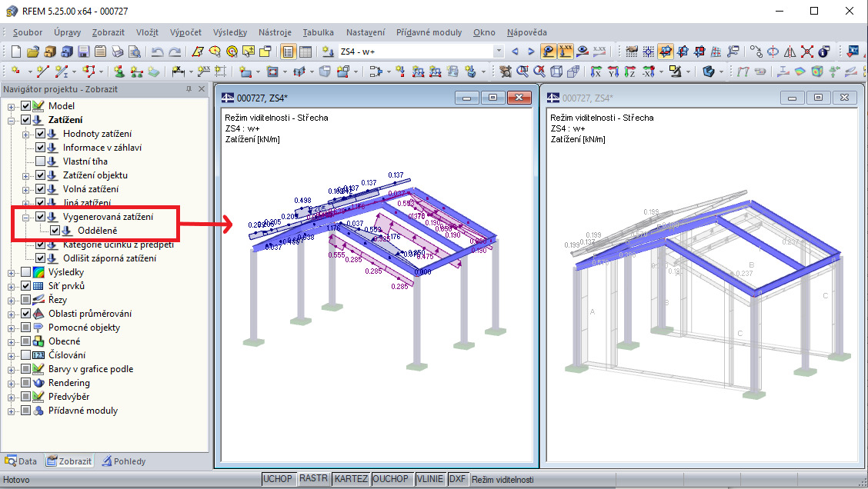Pin the Navigátor projektu panel
This screenshot has height=489, width=868.
point(189,89)
